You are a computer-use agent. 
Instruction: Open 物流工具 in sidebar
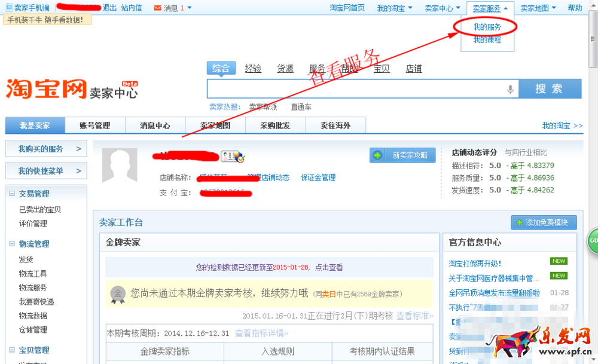pyautogui.click(x=33, y=274)
